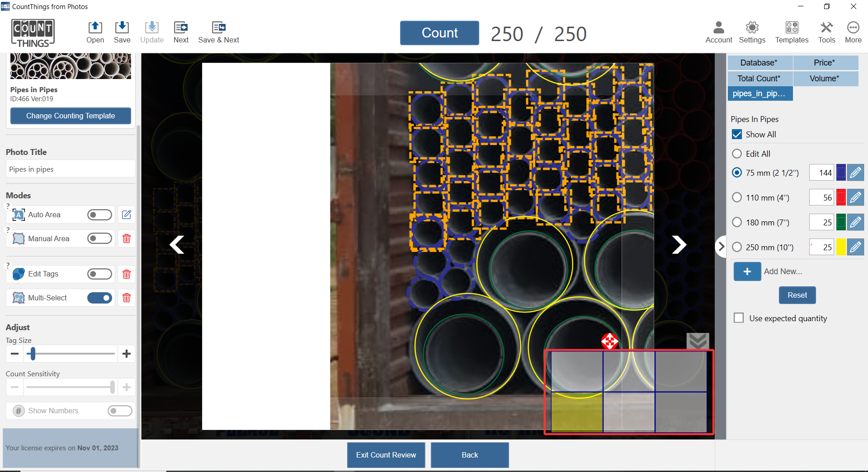Switch to the Total Count tab
This screenshot has width=868, height=472.
(759, 78)
